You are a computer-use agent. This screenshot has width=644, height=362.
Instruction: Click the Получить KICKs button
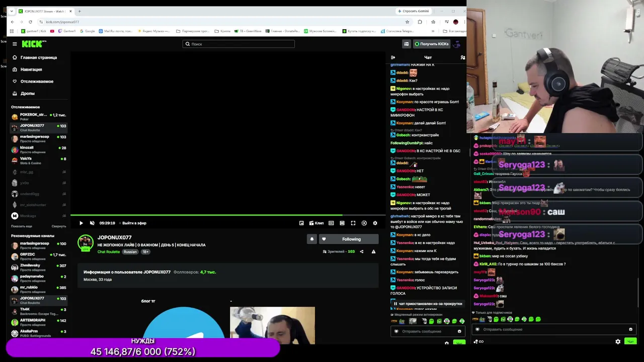[431, 44]
